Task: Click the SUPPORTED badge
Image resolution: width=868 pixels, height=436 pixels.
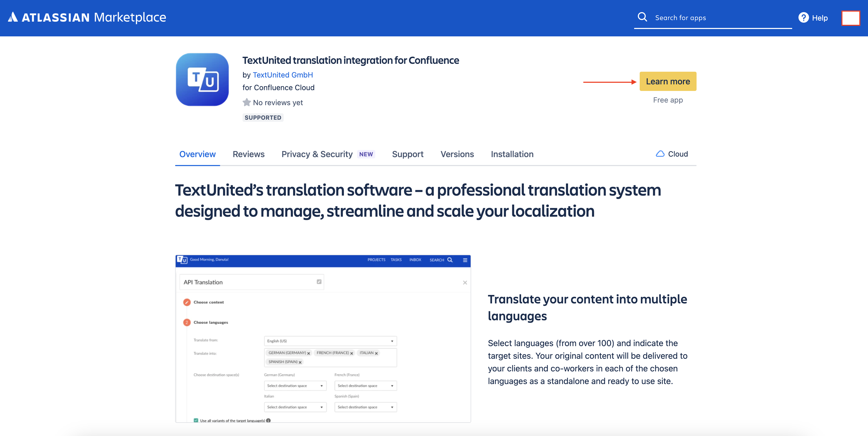Action: pyautogui.click(x=263, y=117)
